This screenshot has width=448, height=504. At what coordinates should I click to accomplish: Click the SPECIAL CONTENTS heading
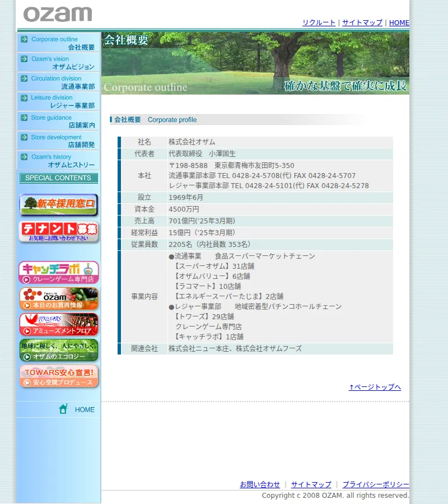tap(58, 178)
